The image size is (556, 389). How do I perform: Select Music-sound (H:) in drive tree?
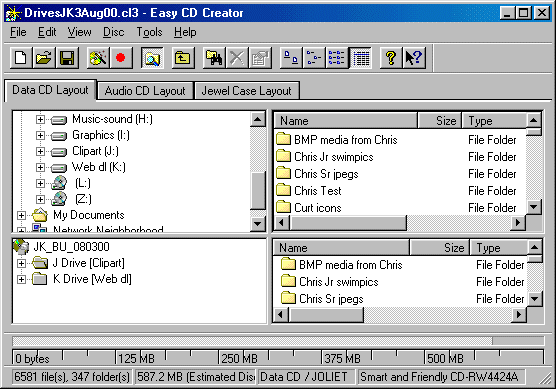[112, 119]
